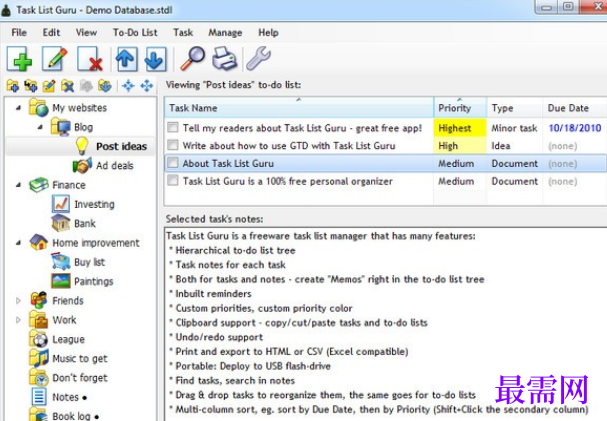Click the light yellow High priority cell
The image size is (607, 421).
(x=460, y=145)
